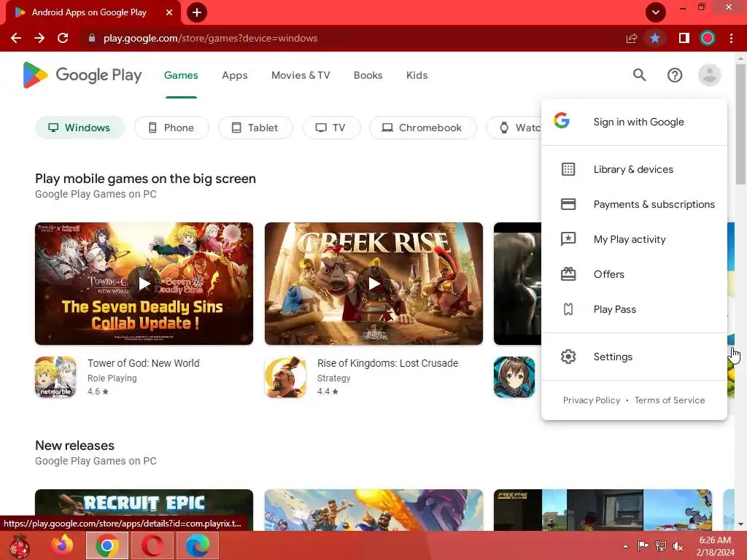Open Payments & subscriptions menu entry
Screen dimensions: 747x560
634,204
